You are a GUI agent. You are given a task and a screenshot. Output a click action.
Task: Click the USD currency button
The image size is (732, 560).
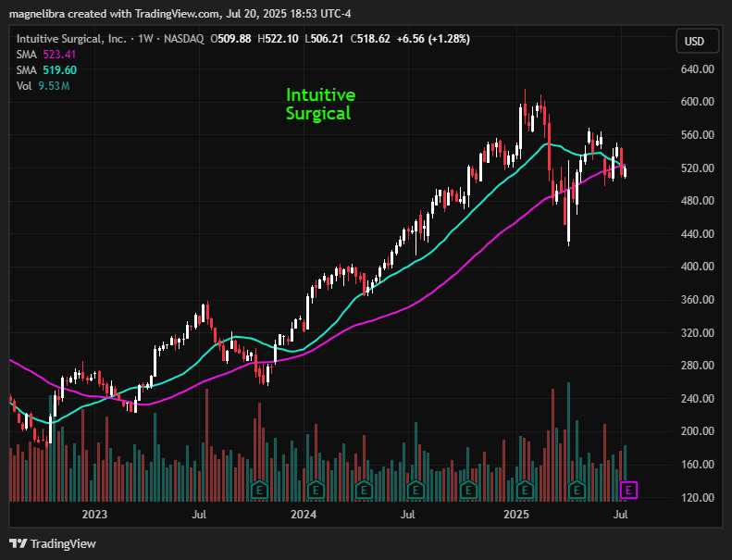(x=697, y=41)
